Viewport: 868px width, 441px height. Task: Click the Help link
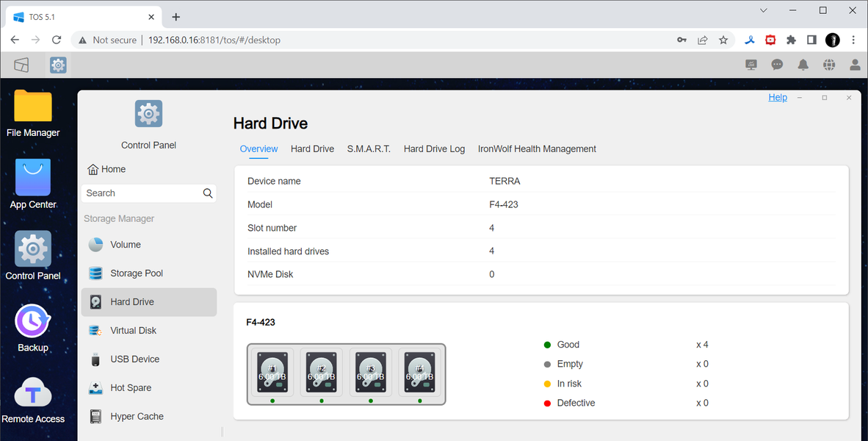(x=777, y=98)
